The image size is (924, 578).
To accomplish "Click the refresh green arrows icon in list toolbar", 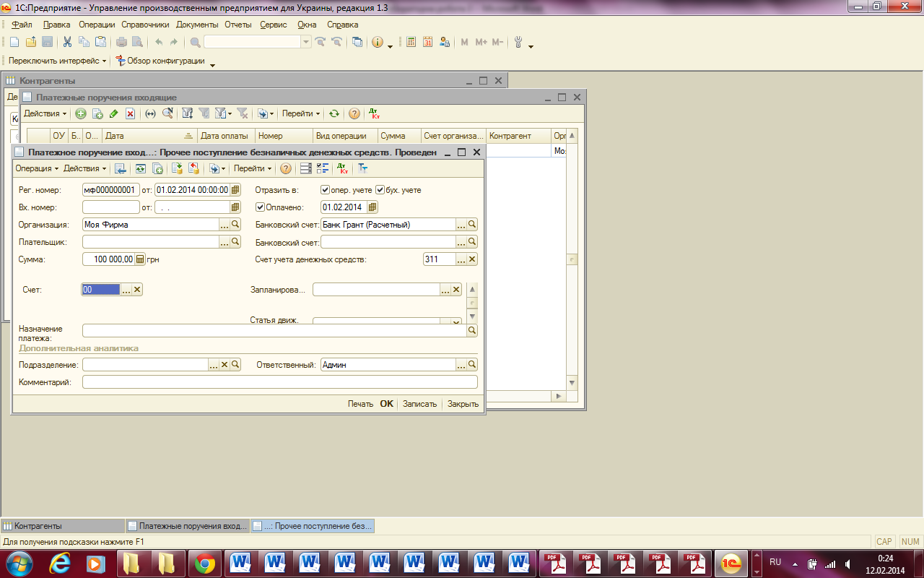I will click(x=334, y=113).
